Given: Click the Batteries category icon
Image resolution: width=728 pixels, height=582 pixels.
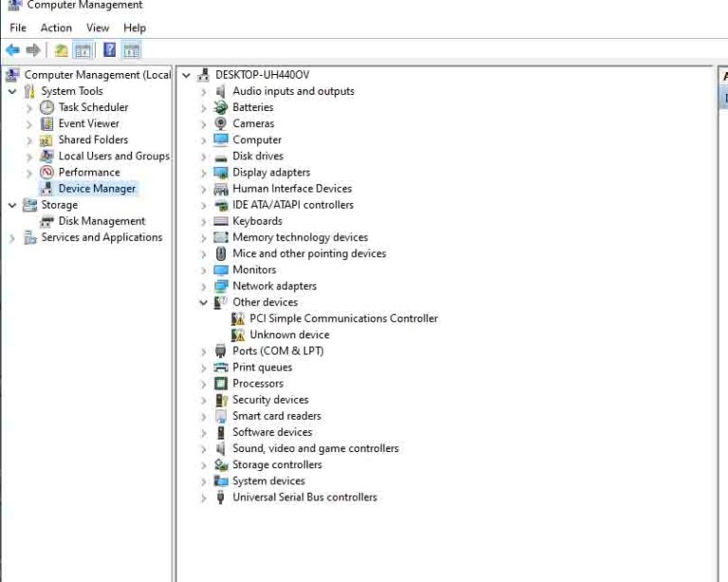Looking at the screenshot, I should (221, 107).
